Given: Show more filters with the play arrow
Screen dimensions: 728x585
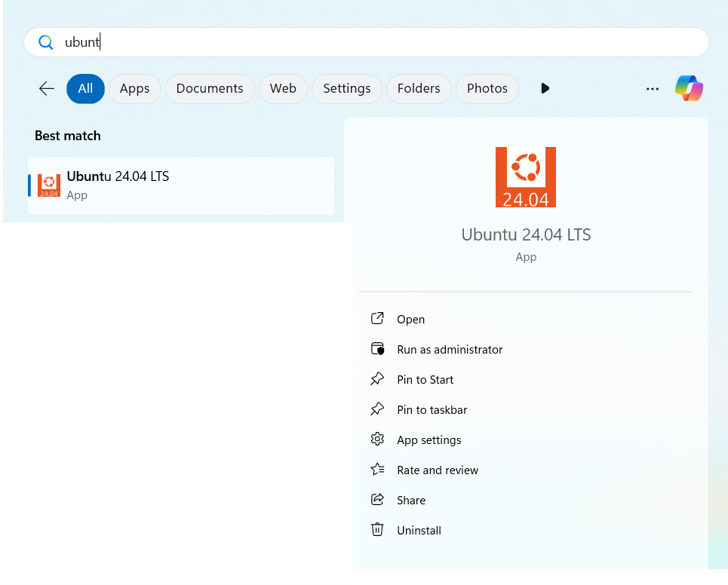Looking at the screenshot, I should (x=545, y=88).
